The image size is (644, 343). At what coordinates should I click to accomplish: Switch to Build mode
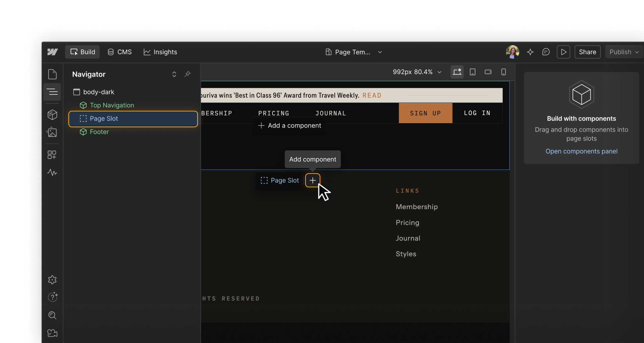[83, 52]
